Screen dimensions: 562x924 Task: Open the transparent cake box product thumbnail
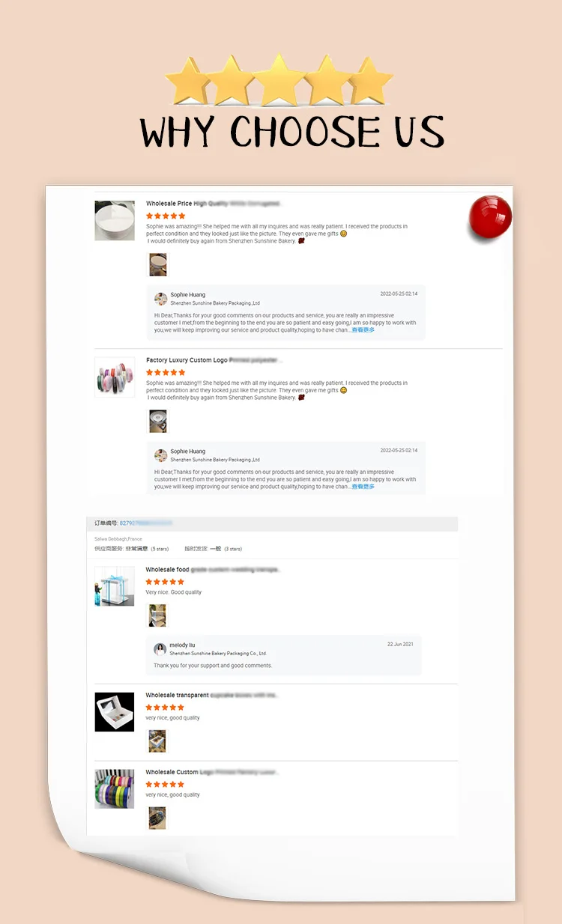(x=115, y=586)
